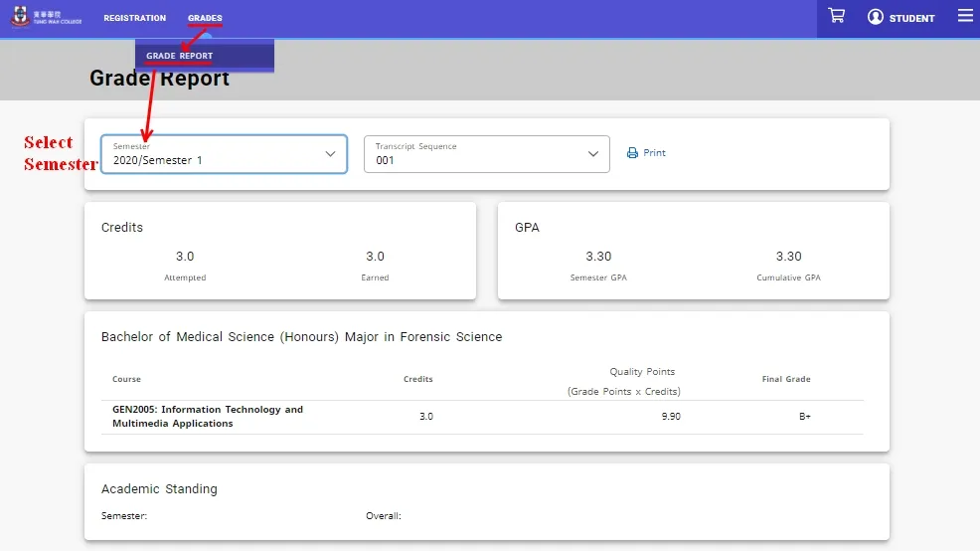Click the STUDENT account label
The image size is (980, 551).
tap(911, 18)
